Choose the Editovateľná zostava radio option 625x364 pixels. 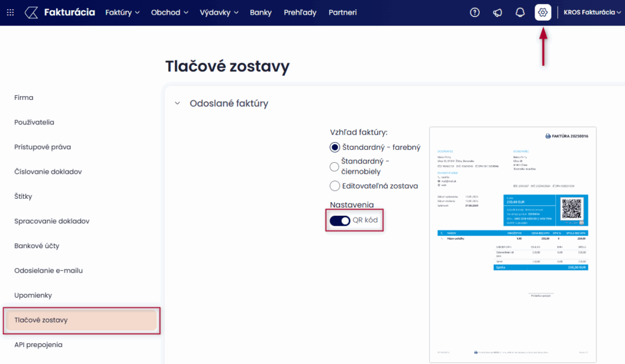(x=334, y=186)
